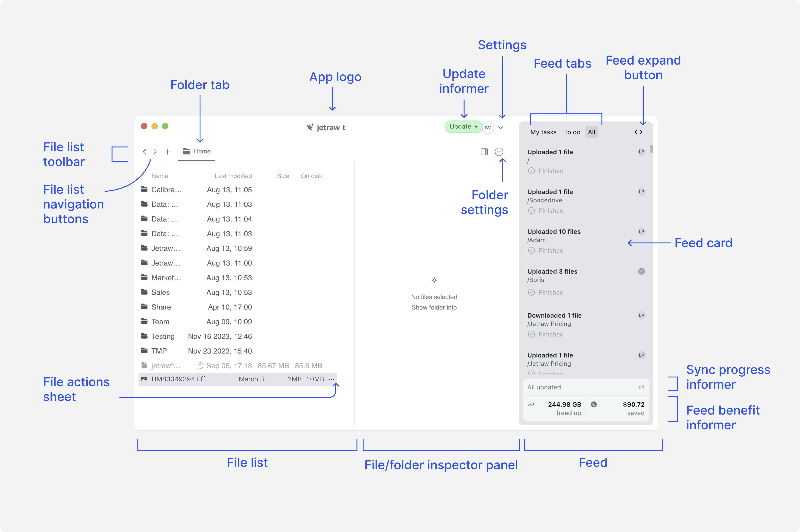Open folder settings ellipsis icon
This screenshot has height=532, width=800.
(x=499, y=152)
